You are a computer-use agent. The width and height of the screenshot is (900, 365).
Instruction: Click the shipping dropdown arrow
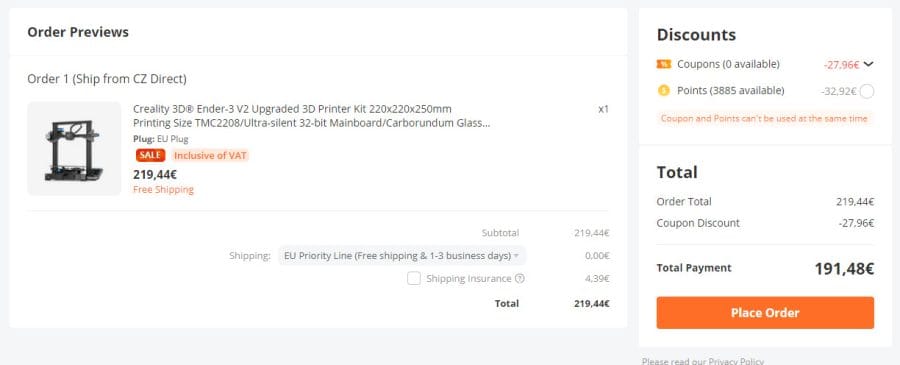click(x=517, y=256)
